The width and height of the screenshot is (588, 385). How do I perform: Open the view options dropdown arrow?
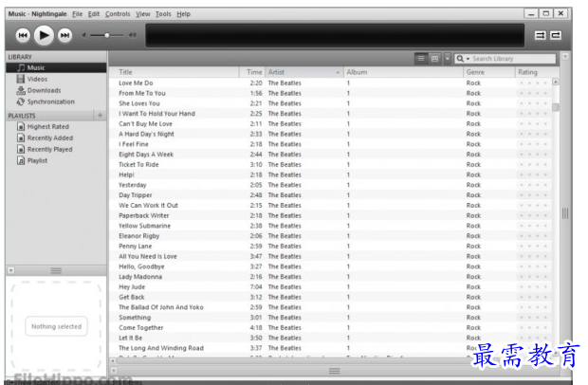pos(448,59)
